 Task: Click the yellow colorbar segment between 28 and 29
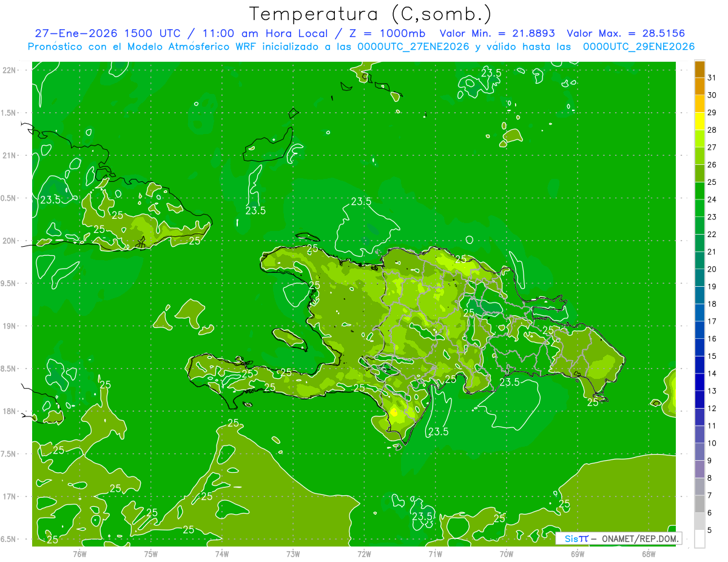699,121
